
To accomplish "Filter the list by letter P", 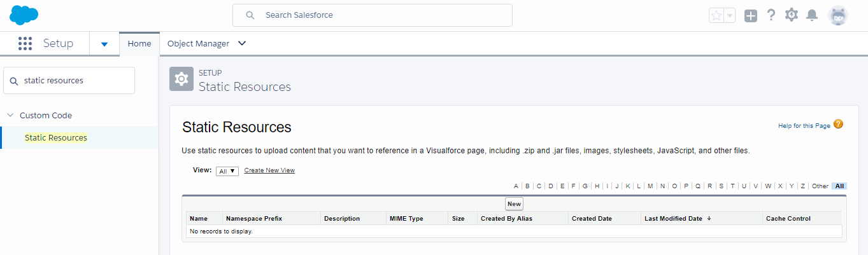I will tap(686, 186).
